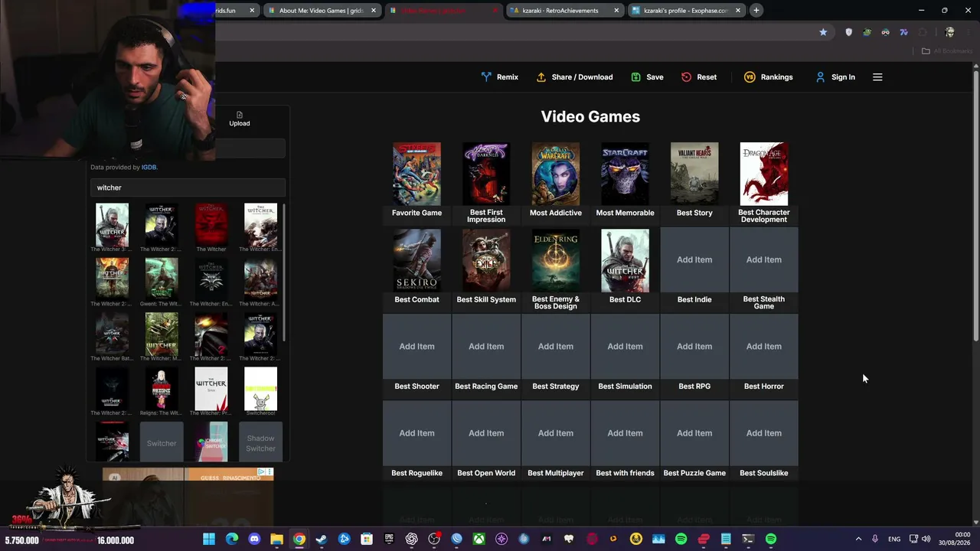The width and height of the screenshot is (980, 551).
Task: Add an item to the Best Indie slot
Action: tap(694, 260)
